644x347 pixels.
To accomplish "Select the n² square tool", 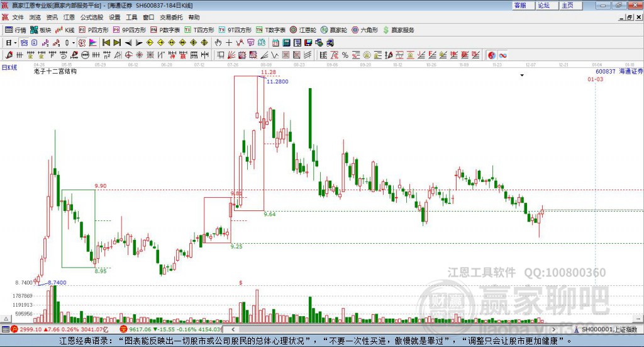I will (107, 55).
